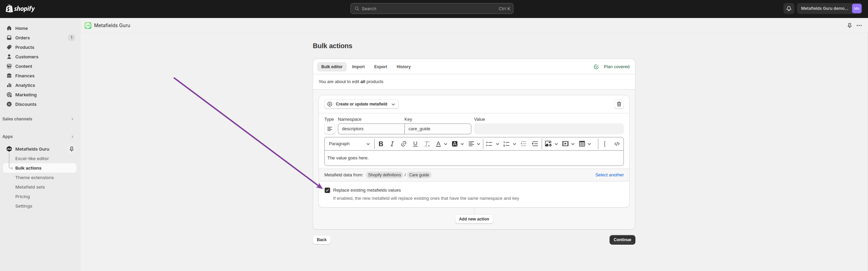Screen dimensions: 868x271
Task: Click the numbered list icon
Action: [506, 144]
